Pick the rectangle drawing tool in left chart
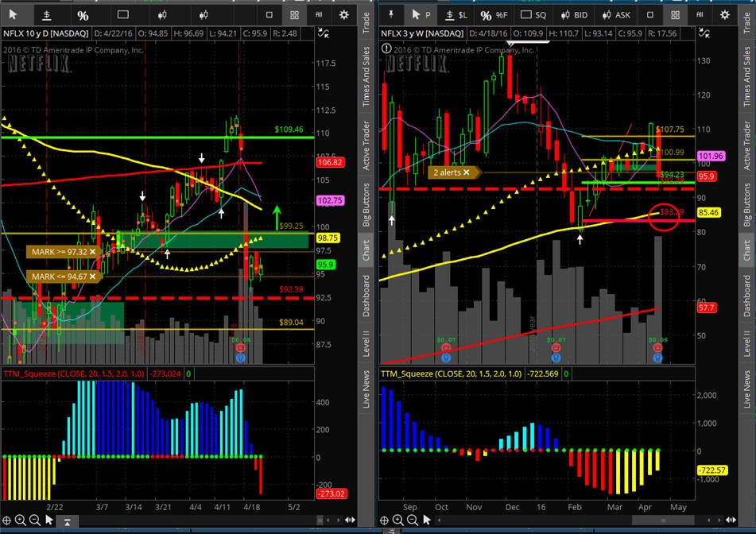756x534 pixels. tap(123, 14)
